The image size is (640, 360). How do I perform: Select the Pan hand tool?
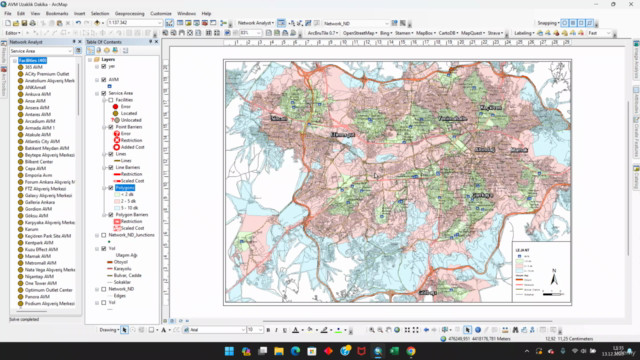point(389,330)
